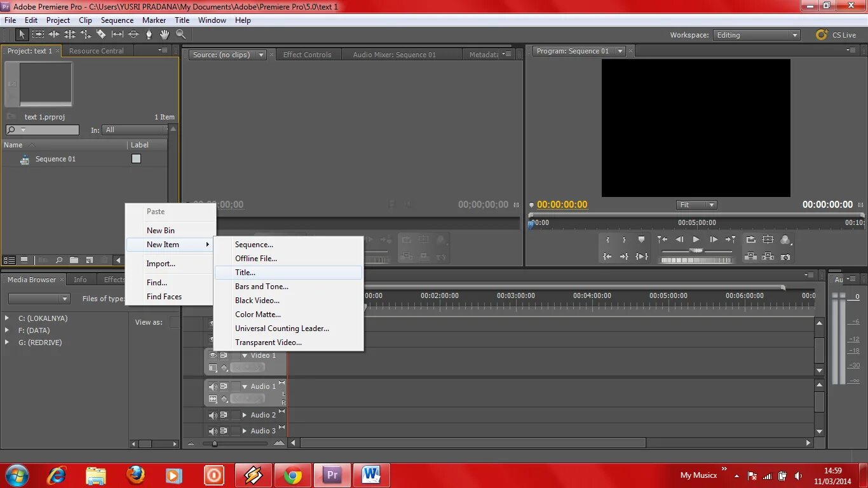This screenshot has width=868, height=488.
Task: Toggle track lock box on Audio 3
Action: [x=236, y=431]
